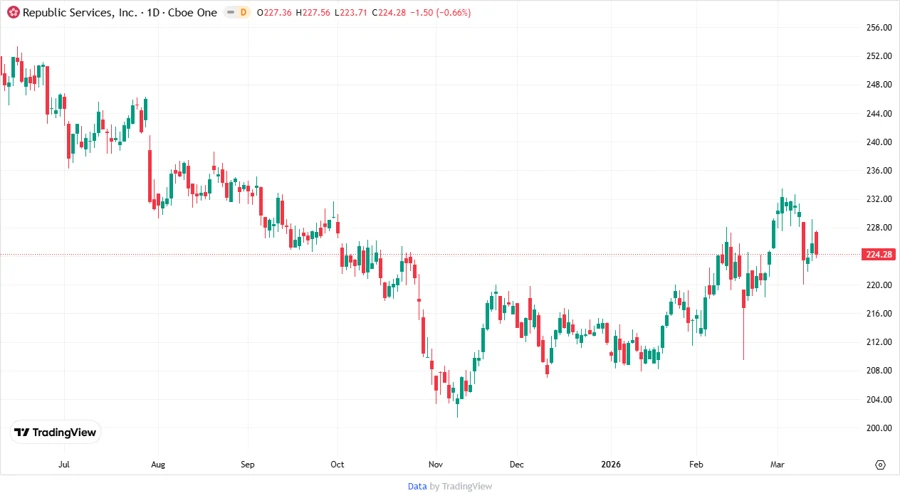Click the 228.00 price axis label
This screenshot has width=900, height=498.
click(879, 228)
